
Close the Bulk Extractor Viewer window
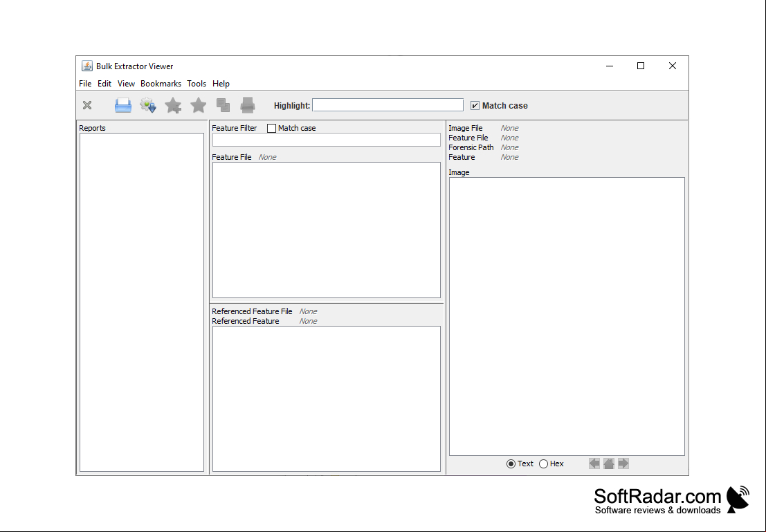(x=672, y=66)
